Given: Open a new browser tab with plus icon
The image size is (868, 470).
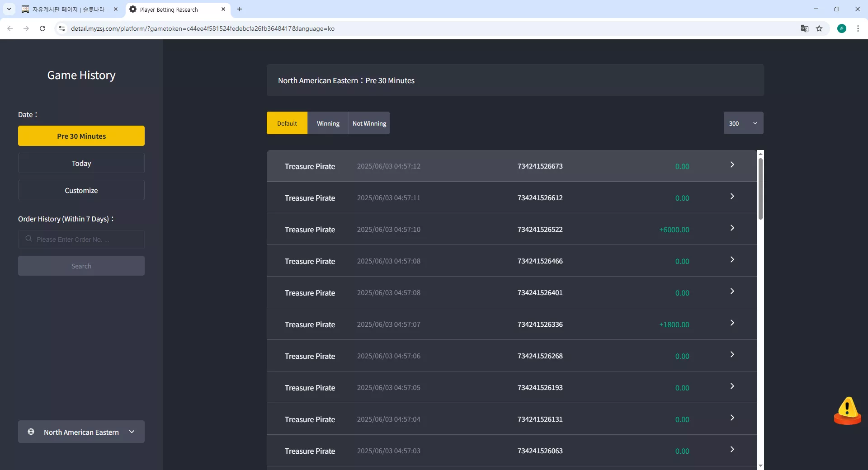Looking at the screenshot, I should [x=240, y=9].
